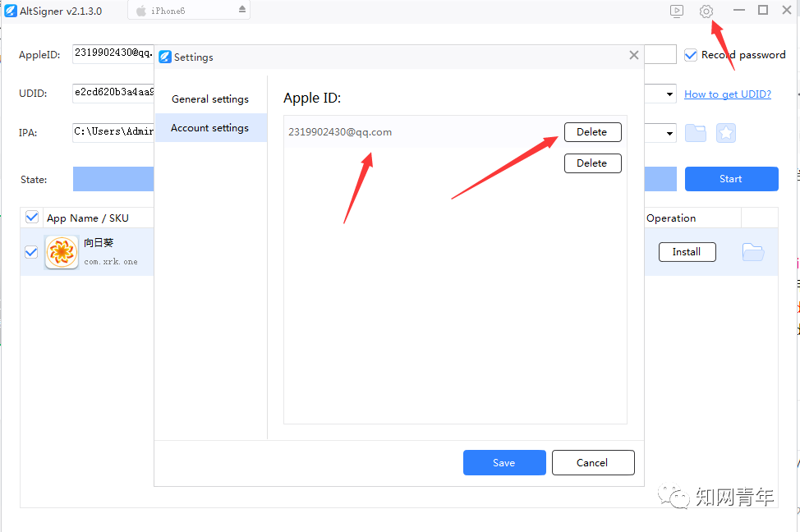Click the com.xrk.one bundle text

pos(111,262)
